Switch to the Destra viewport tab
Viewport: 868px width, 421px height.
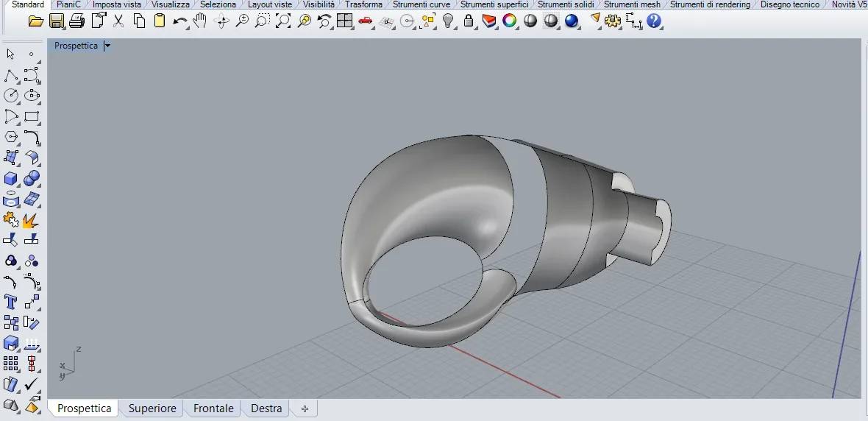266,408
